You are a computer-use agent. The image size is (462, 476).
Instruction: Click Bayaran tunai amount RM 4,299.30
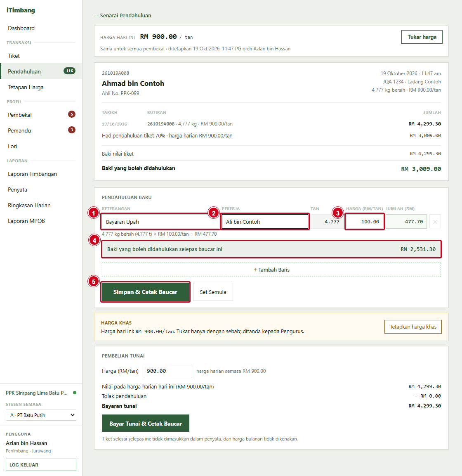click(x=425, y=406)
